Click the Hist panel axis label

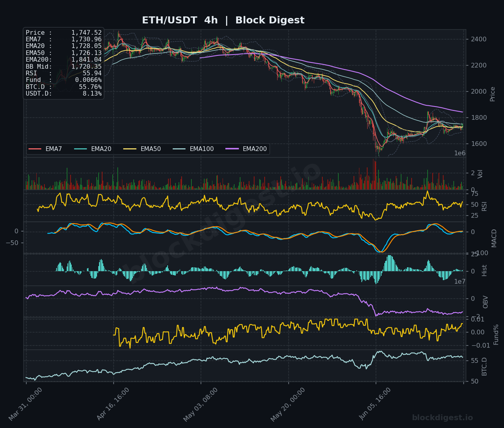(x=485, y=270)
